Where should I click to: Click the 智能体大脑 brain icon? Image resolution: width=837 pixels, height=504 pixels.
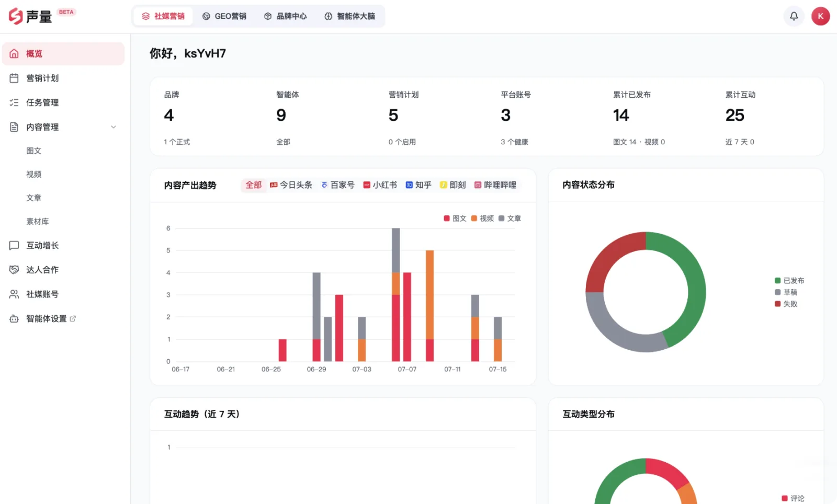[329, 16]
